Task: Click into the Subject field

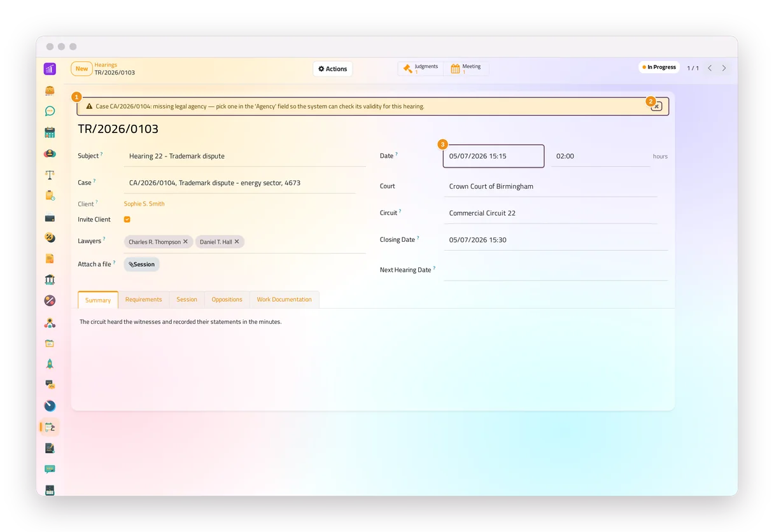Action: pos(245,157)
